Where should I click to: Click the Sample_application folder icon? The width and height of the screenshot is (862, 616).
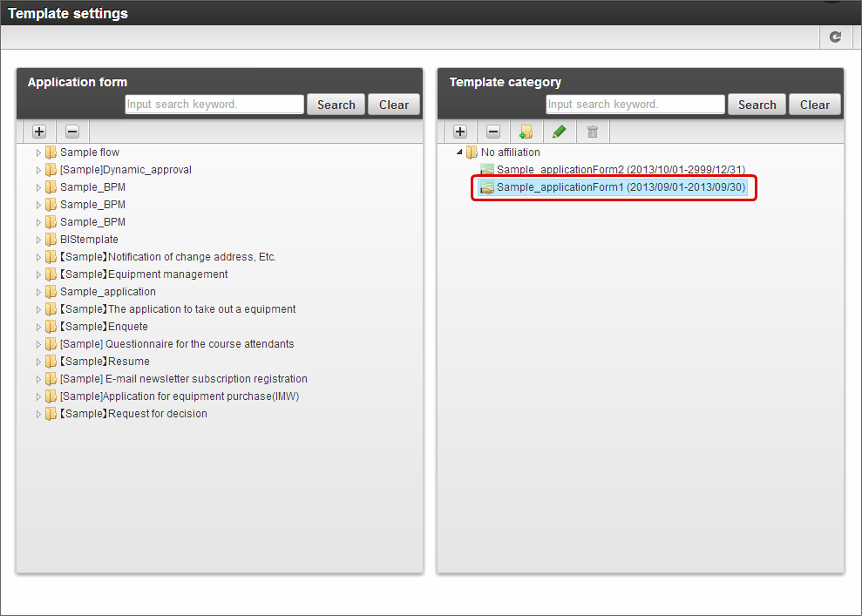(51, 292)
